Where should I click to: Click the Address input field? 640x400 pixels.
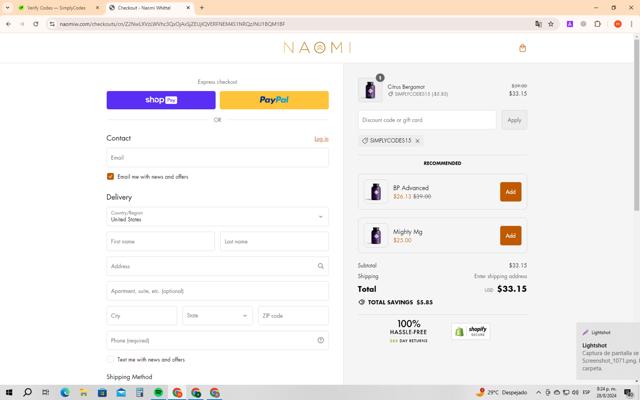click(x=217, y=266)
